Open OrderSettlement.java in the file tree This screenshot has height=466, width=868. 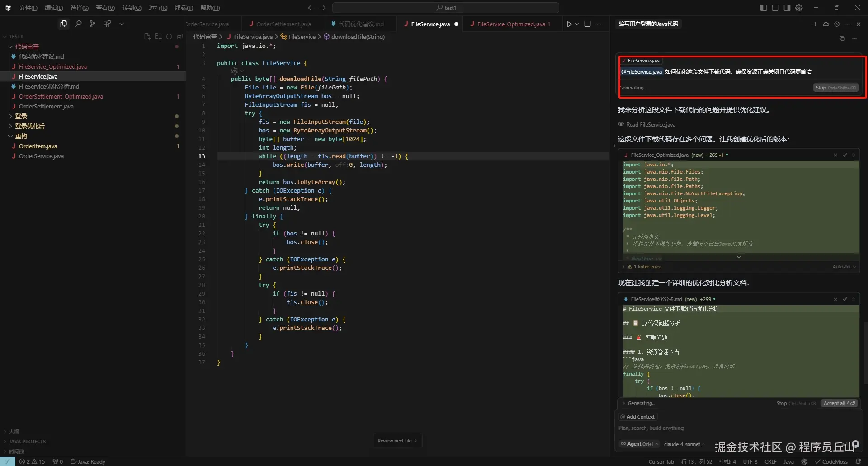click(x=46, y=106)
